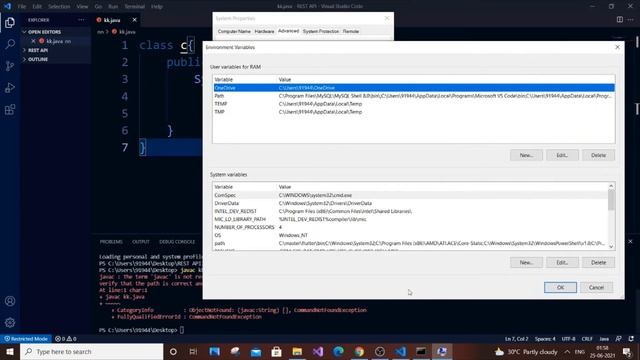Cancel the Environment Variables dialog
The image size is (640, 360).
[596, 287]
